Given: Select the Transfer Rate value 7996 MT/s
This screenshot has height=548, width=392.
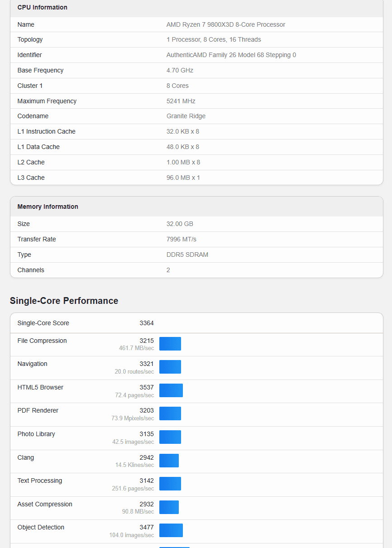Looking at the screenshot, I should point(182,239).
